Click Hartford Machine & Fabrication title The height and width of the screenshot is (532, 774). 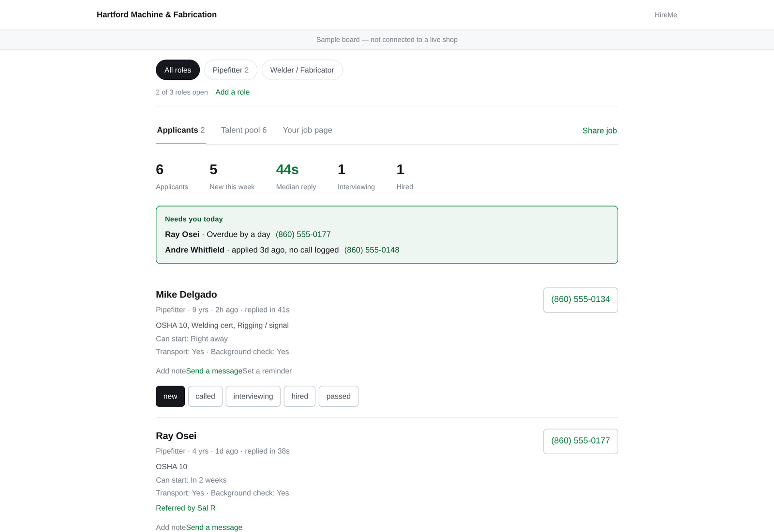click(x=157, y=15)
